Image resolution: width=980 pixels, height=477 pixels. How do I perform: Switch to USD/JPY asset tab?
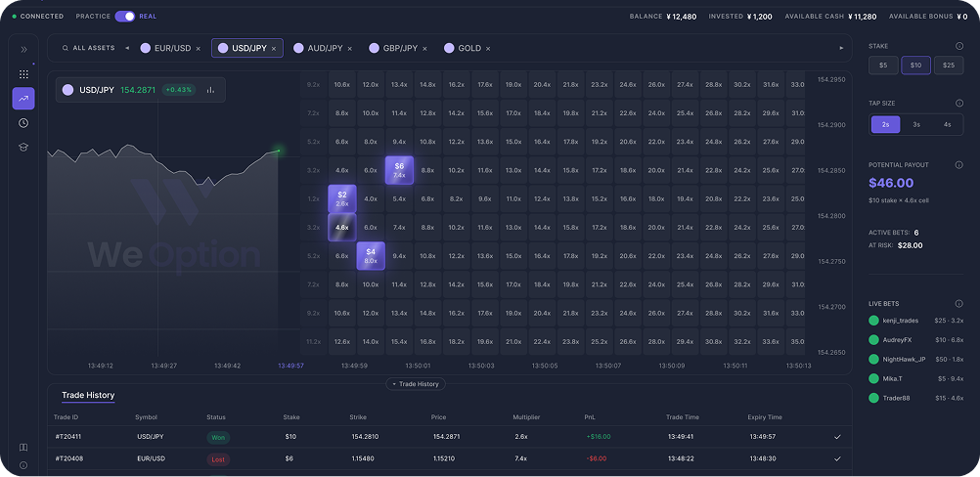click(247, 48)
